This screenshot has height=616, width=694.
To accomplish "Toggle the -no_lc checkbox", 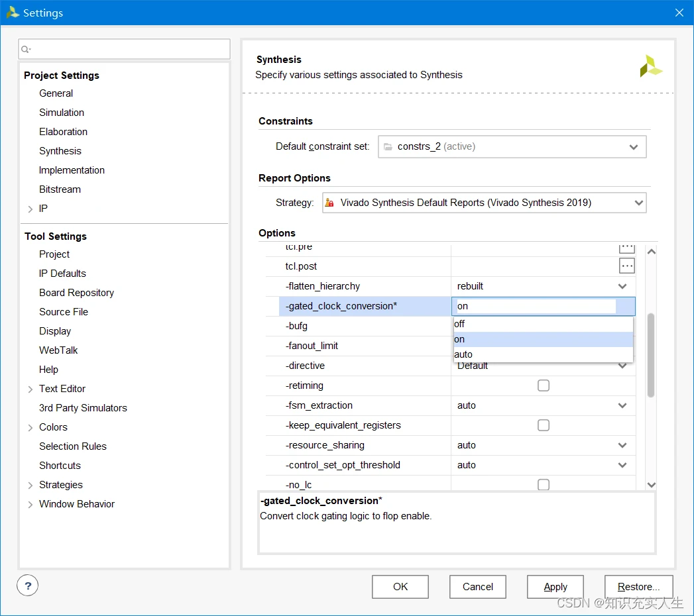I will click(x=543, y=485).
